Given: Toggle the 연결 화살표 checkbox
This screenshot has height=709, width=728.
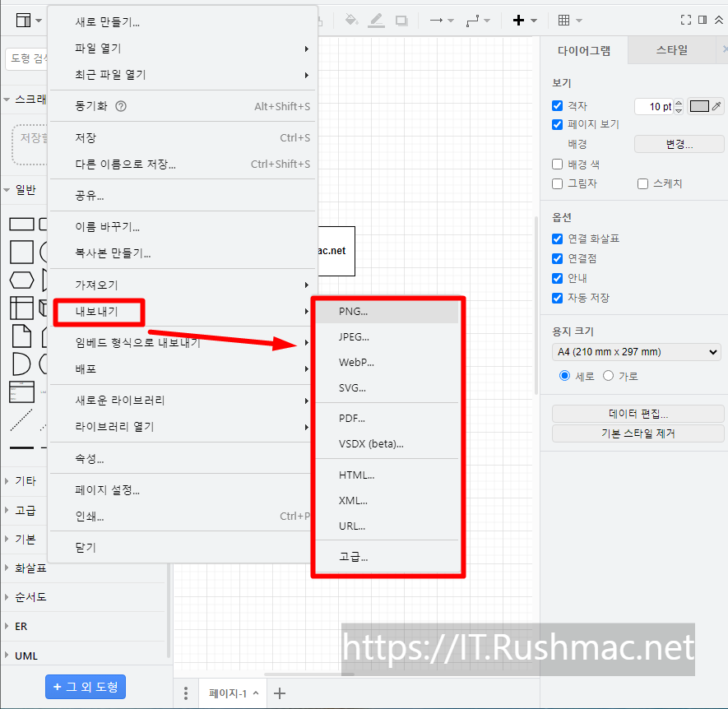Looking at the screenshot, I should [x=558, y=239].
